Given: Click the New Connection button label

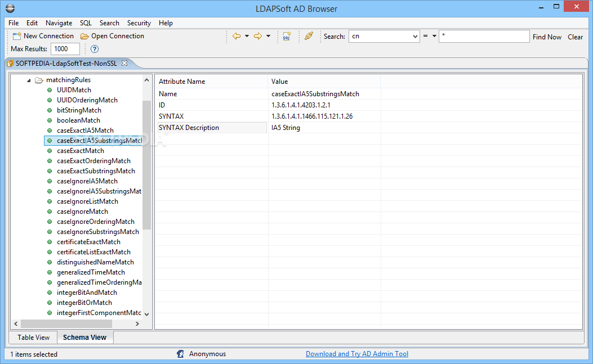Looking at the screenshot, I should tap(49, 36).
